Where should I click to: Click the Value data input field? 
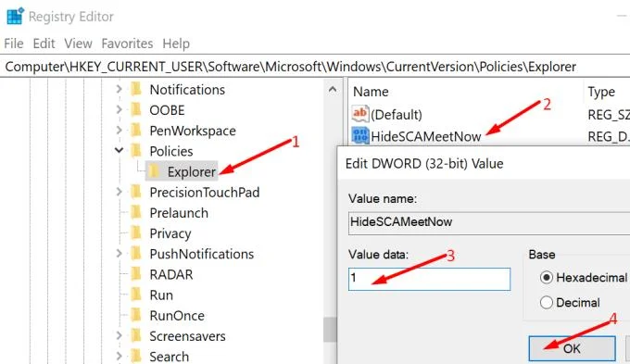tap(429, 279)
